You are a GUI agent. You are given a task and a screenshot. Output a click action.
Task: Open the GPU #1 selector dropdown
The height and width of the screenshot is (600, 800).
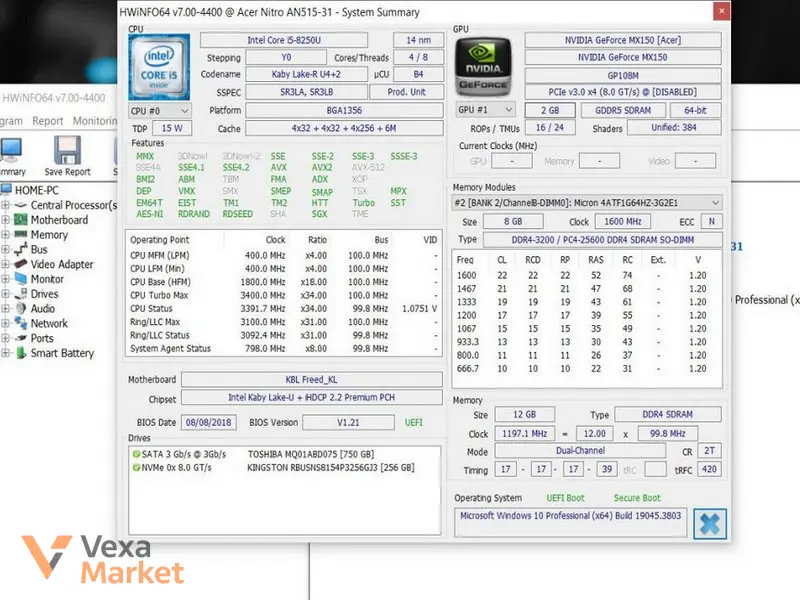click(485, 110)
